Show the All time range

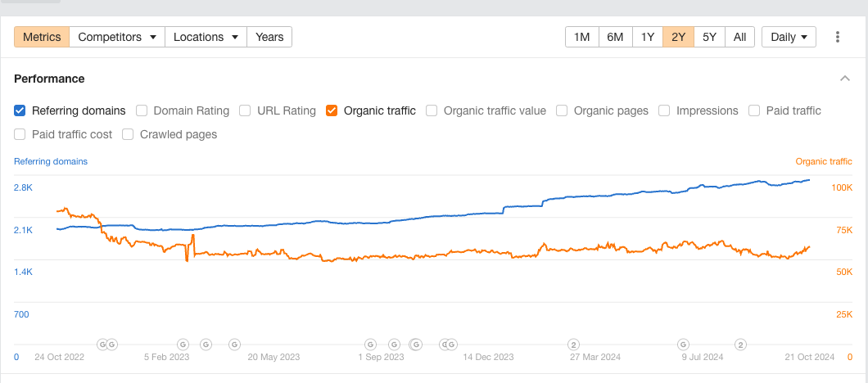tap(739, 37)
